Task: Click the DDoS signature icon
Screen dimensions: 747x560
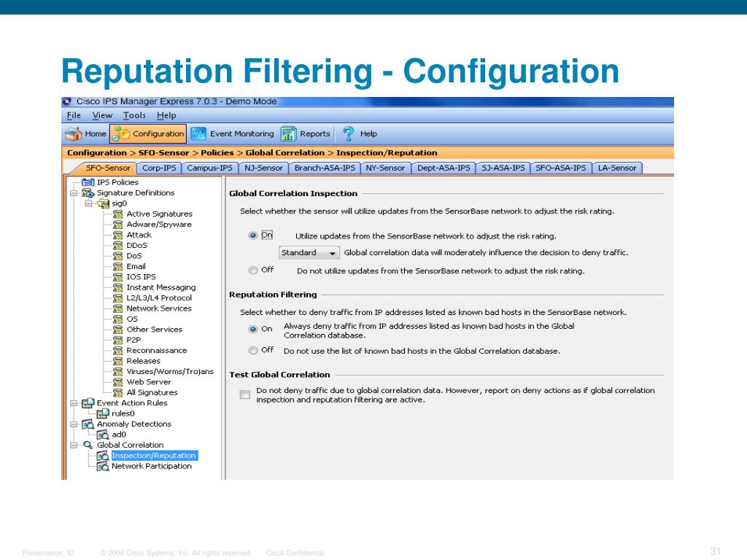Action: (117, 246)
